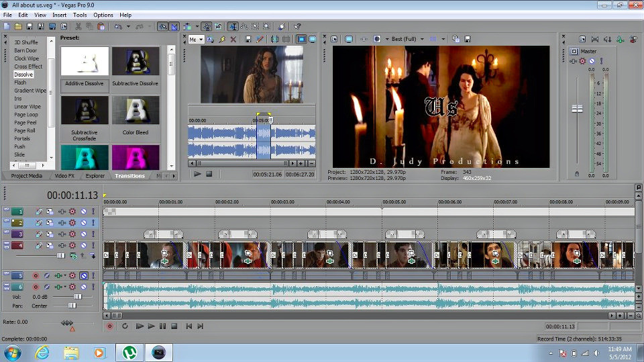Open project Properties from the main toolbar
This screenshot has width=644, height=362.
point(64,26)
